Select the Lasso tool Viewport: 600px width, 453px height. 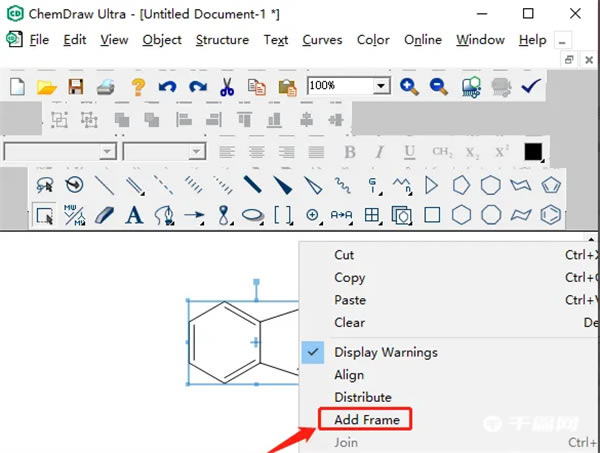click(x=45, y=185)
